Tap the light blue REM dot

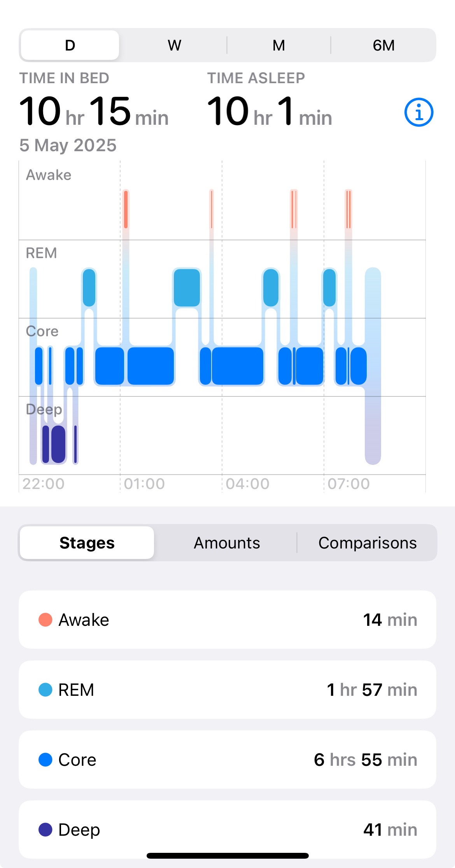(45, 690)
